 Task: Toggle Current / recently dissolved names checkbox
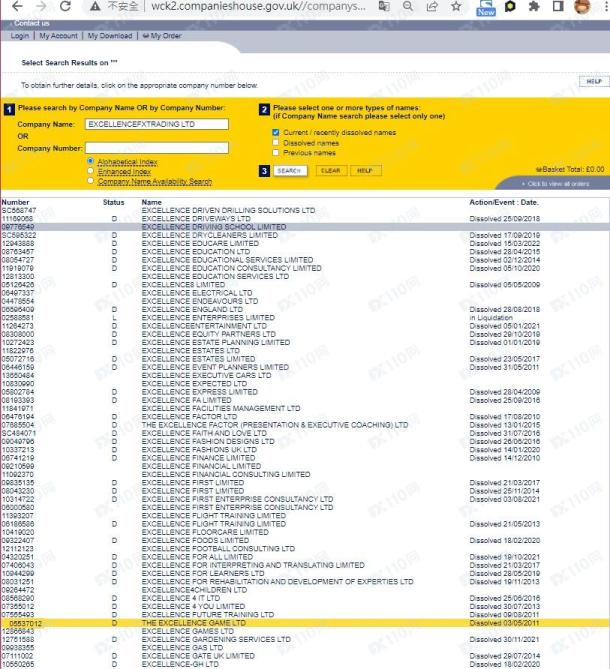(x=276, y=132)
